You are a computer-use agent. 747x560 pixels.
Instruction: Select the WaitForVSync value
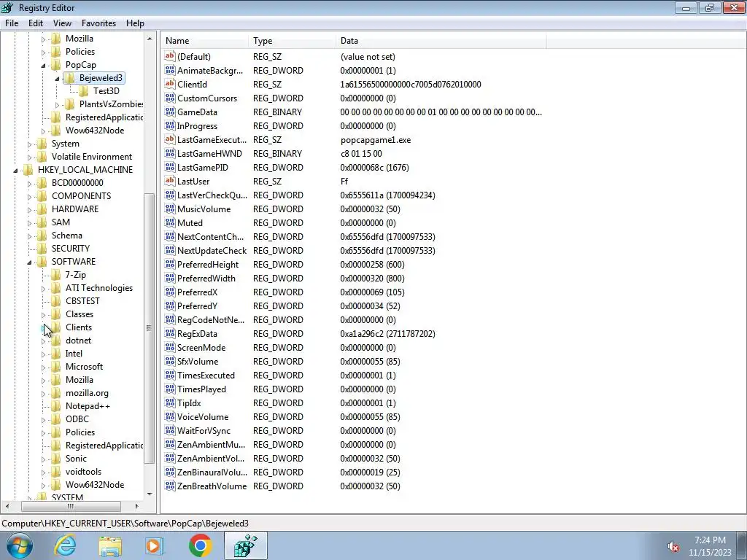pyautogui.click(x=204, y=430)
